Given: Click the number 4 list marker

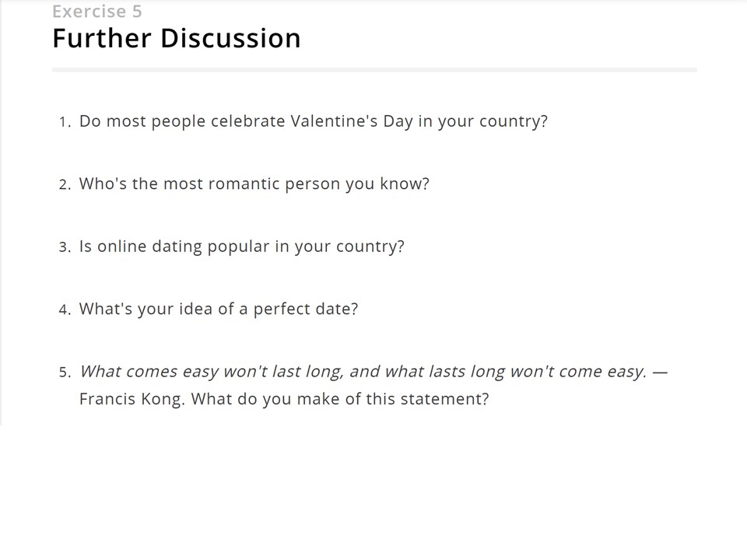Looking at the screenshot, I should pos(65,310).
